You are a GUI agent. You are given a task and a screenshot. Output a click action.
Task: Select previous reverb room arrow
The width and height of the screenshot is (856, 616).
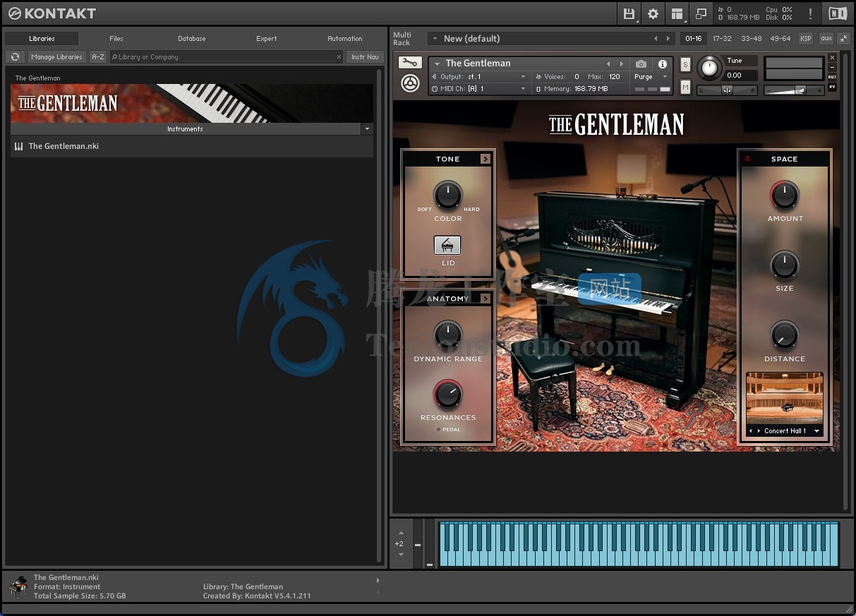click(750, 431)
